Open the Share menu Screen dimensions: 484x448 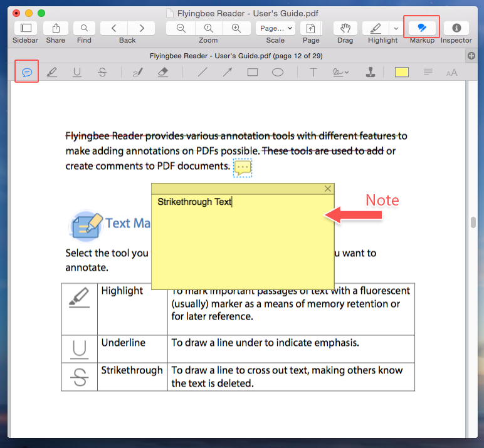(x=56, y=28)
